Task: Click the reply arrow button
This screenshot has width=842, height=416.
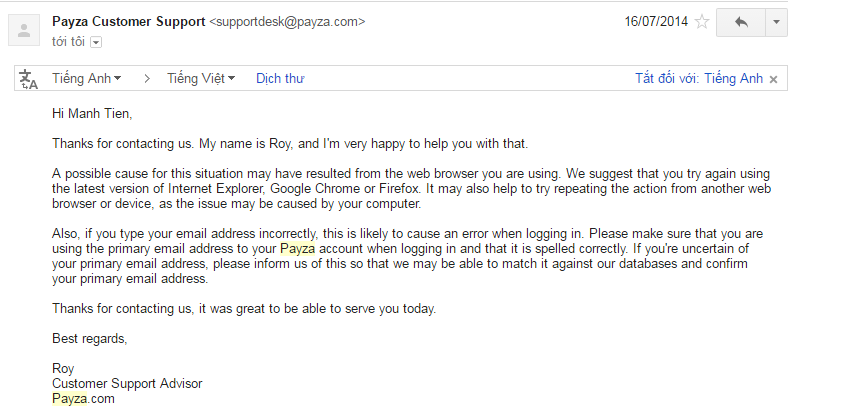Action: click(x=741, y=22)
